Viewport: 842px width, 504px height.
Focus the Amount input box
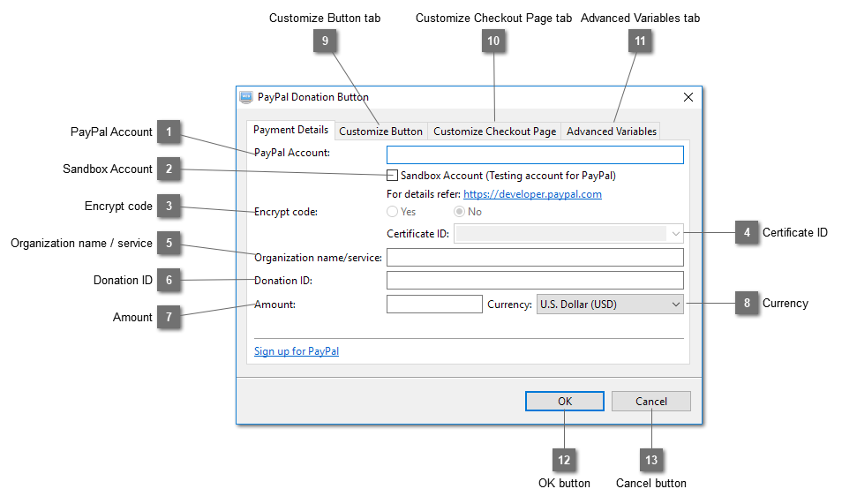click(x=434, y=305)
